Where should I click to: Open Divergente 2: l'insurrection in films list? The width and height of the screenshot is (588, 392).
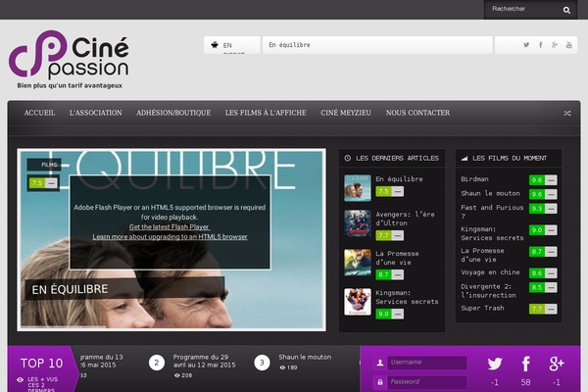click(x=488, y=291)
